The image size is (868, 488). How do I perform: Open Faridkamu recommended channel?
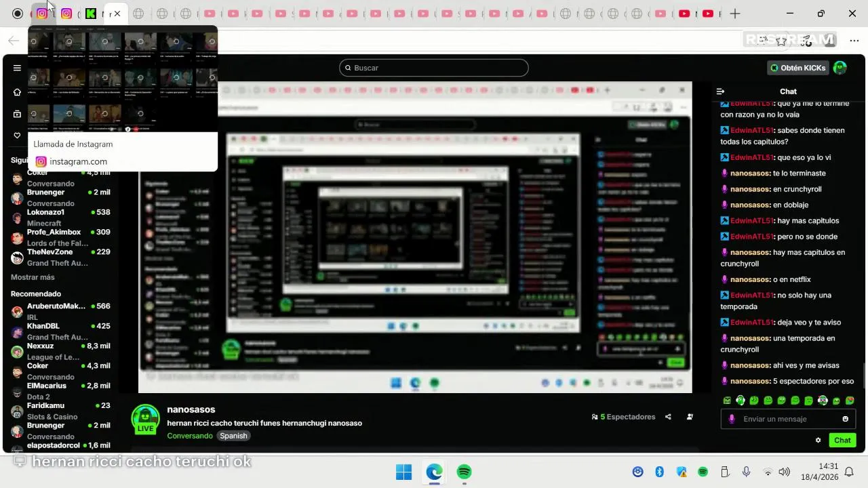61,411
